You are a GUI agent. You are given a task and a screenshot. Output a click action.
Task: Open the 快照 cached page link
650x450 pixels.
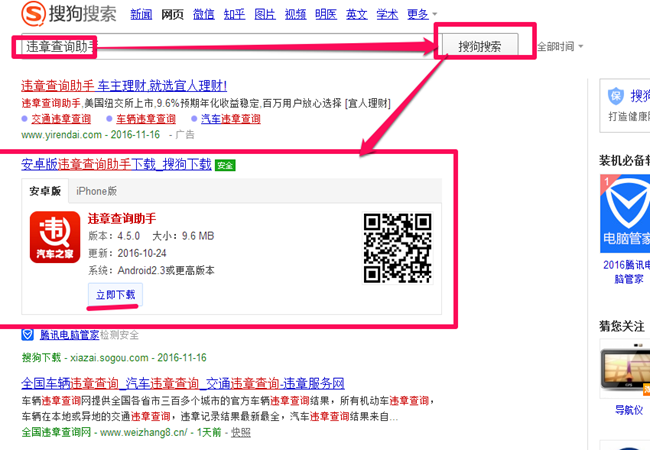click(240, 433)
